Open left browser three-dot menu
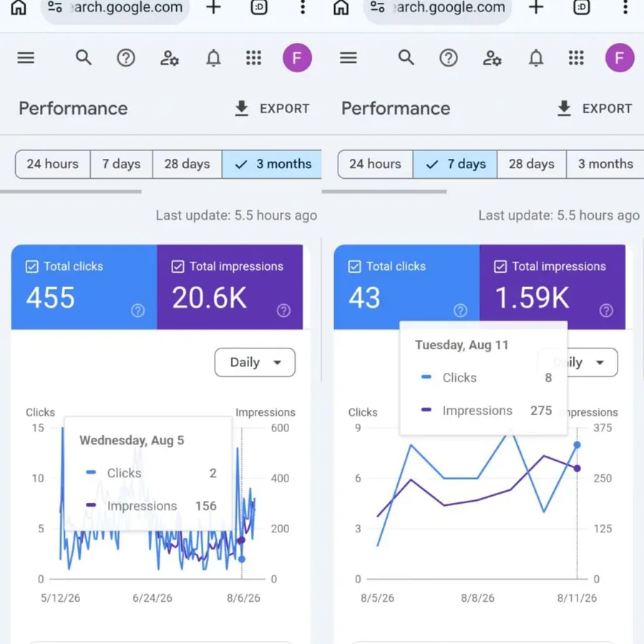 303,7
